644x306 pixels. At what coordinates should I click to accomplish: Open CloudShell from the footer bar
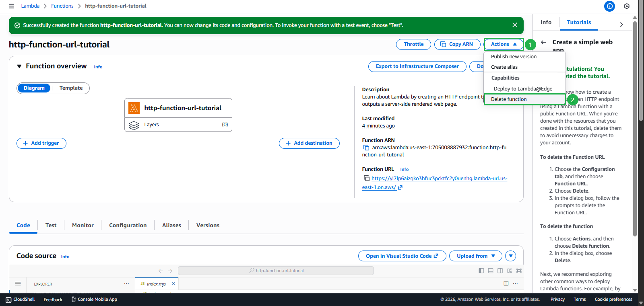20,300
